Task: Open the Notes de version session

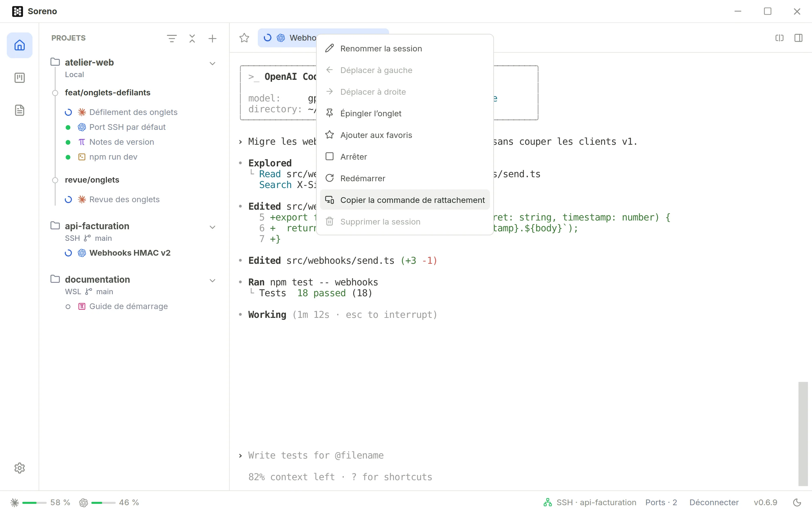Action: [x=121, y=142]
